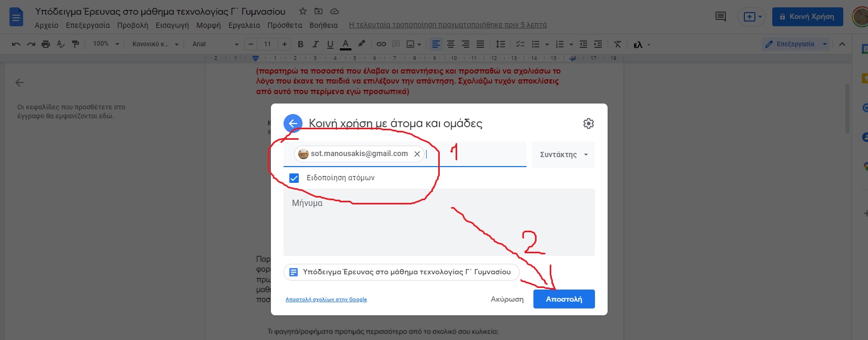Toggle Bold formatting
Screen dimensions: 868x340
pyautogui.click(x=300, y=44)
